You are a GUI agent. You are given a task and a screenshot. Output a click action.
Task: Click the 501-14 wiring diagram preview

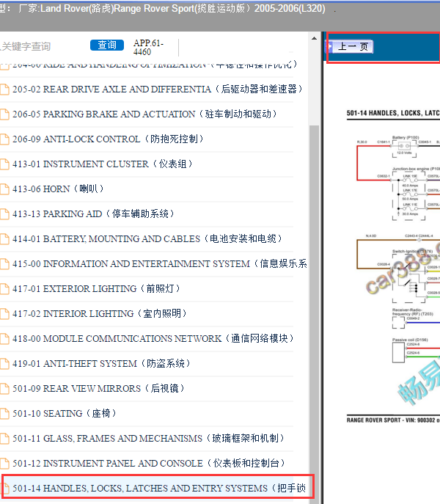point(393,267)
